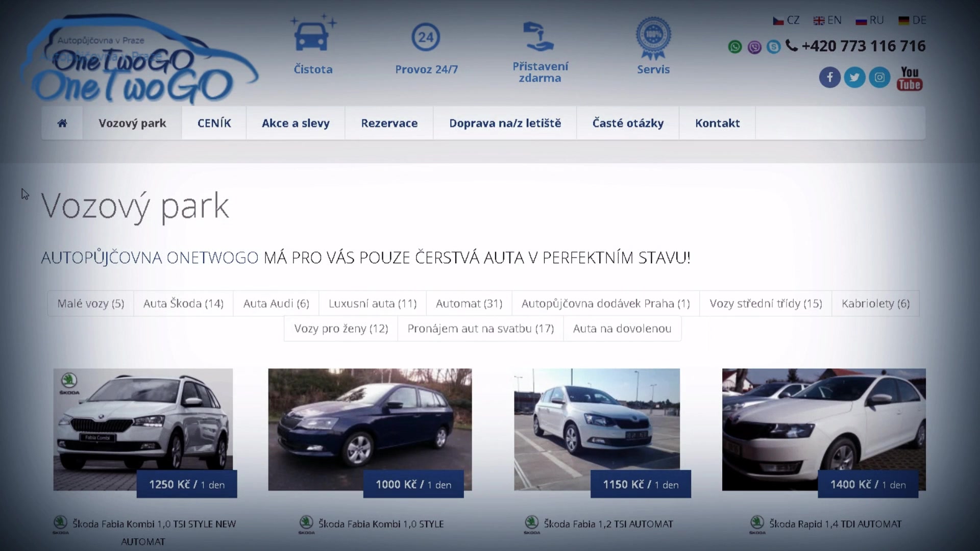Open the Akce a slevy menu

(x=296, y=123)
